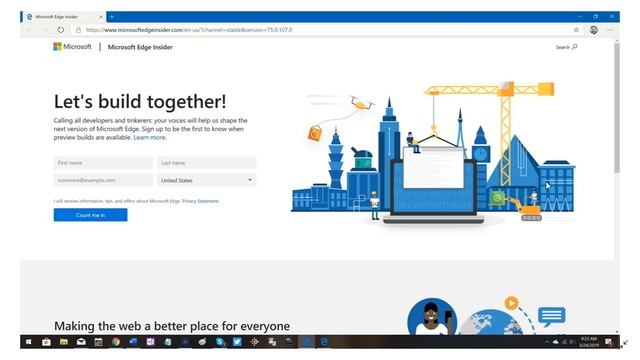Show hidden system tray icons chevron

pos(547,342)
